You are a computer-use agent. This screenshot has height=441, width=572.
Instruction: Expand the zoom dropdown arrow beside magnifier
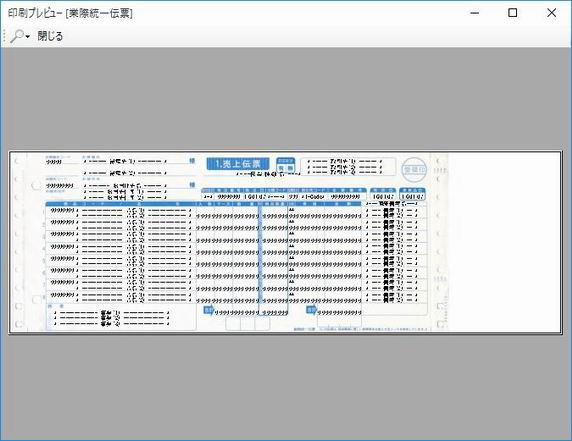click(28, 36)
